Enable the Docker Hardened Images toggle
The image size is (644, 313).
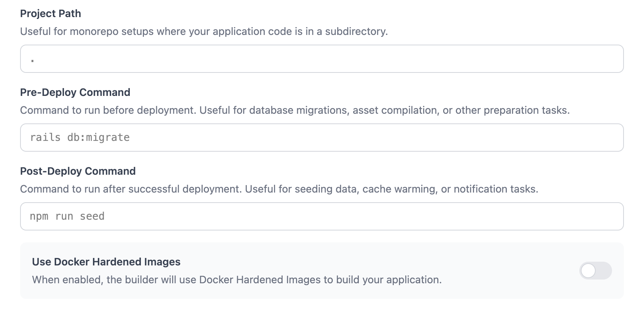click(x=595, y=271)
